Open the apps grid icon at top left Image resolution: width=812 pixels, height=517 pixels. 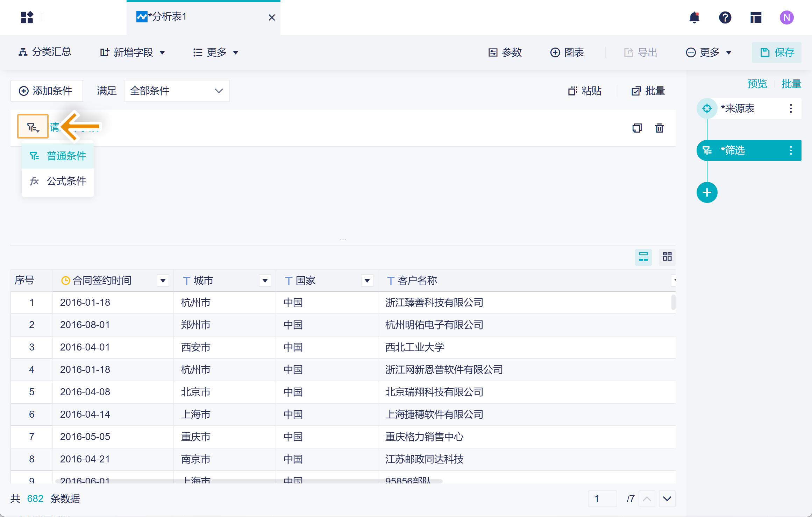[27, 17]
